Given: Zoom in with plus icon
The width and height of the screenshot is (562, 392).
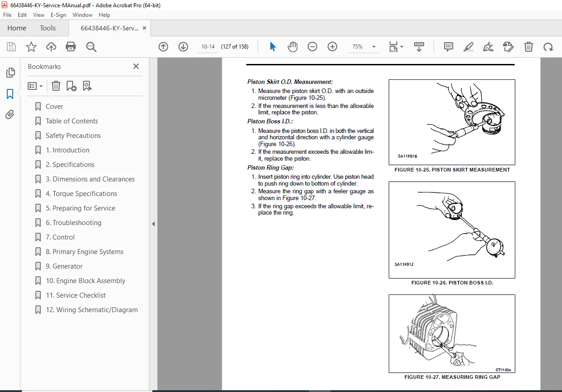Looking at the screenshot, I should click(x=332, y=47).
